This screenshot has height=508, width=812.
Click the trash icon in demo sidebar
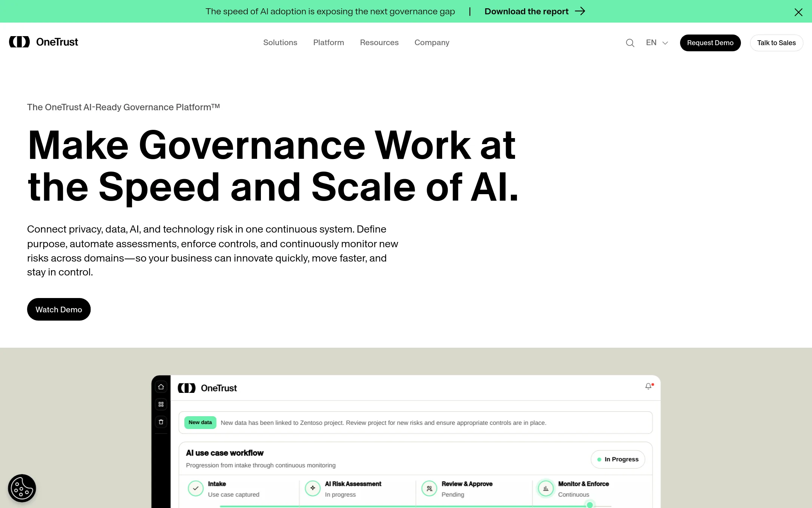coord(161,422)
